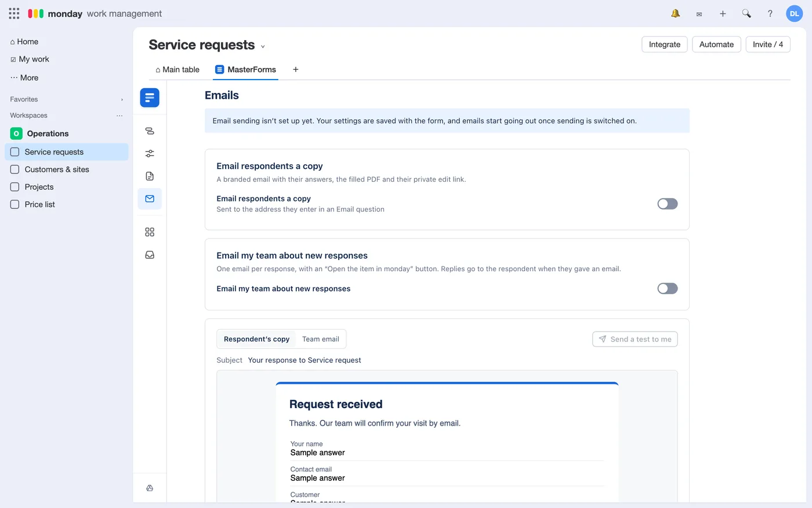Click the Automate button
Screen dimensions: 812x508
click(716, 45)
